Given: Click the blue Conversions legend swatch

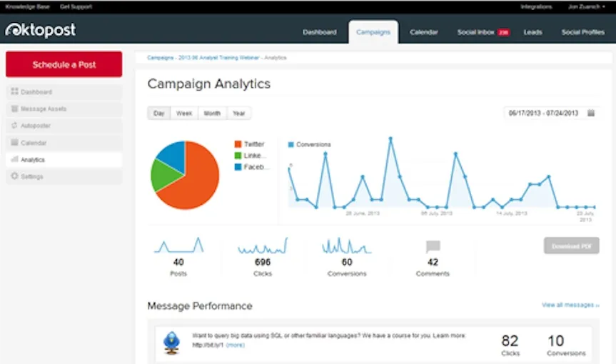Looking at the screenshot, I should (291, 144).
